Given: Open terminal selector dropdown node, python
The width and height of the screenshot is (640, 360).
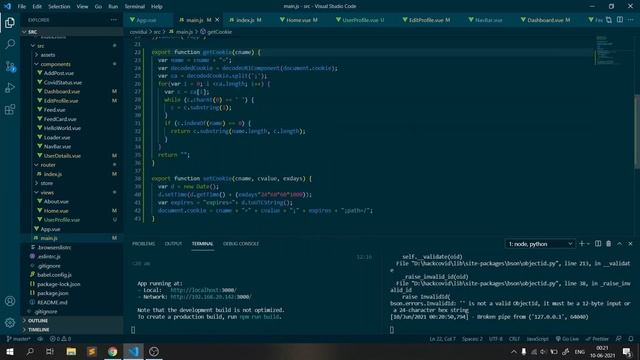Looking at the screenshot, I should point(540,244).
